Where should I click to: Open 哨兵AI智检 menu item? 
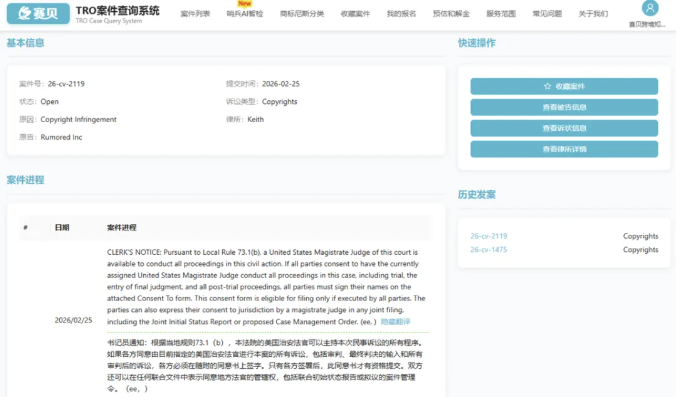[x=244, y=14]
